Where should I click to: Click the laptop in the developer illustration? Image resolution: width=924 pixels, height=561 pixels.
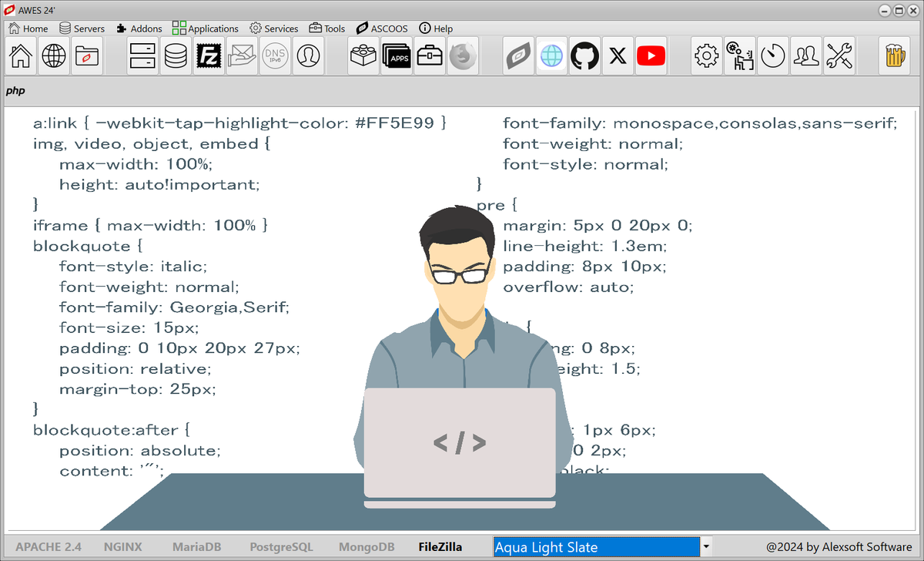coord(460,448)
